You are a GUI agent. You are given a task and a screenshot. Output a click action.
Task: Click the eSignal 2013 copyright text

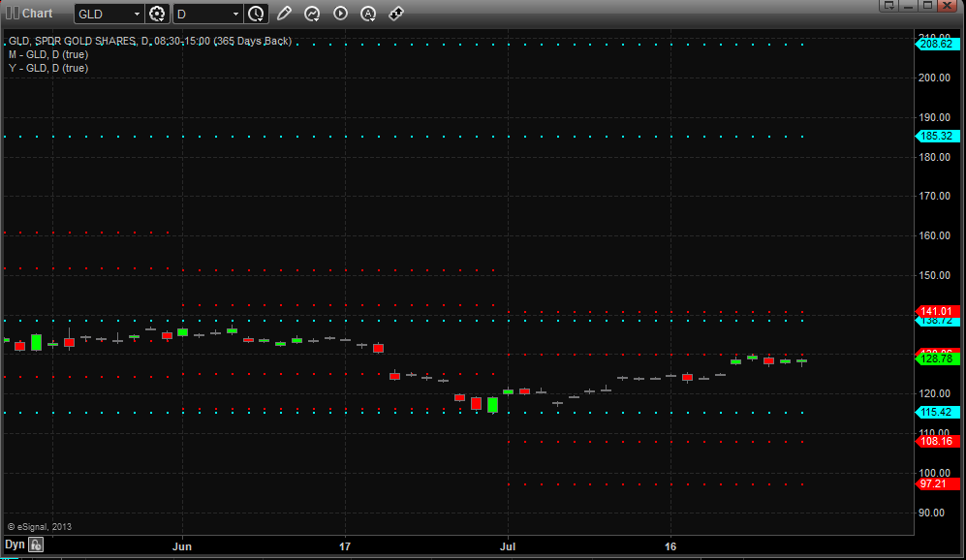tap(40, 527)
